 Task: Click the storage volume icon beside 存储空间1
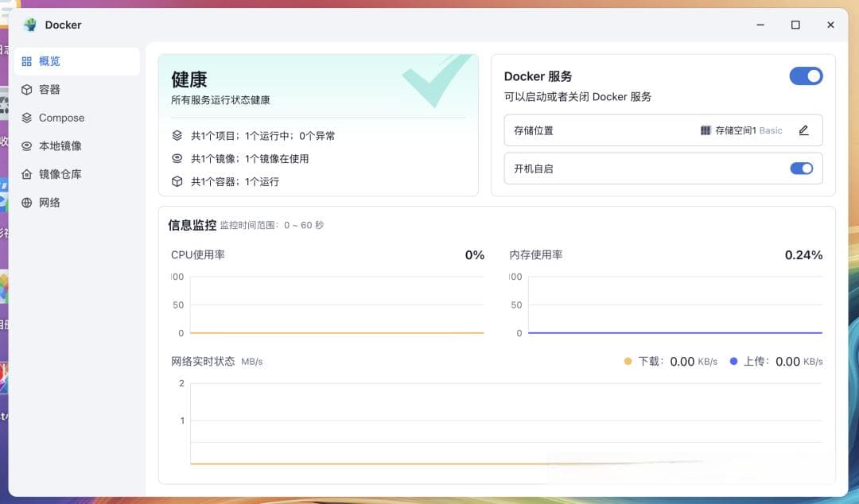705,130
